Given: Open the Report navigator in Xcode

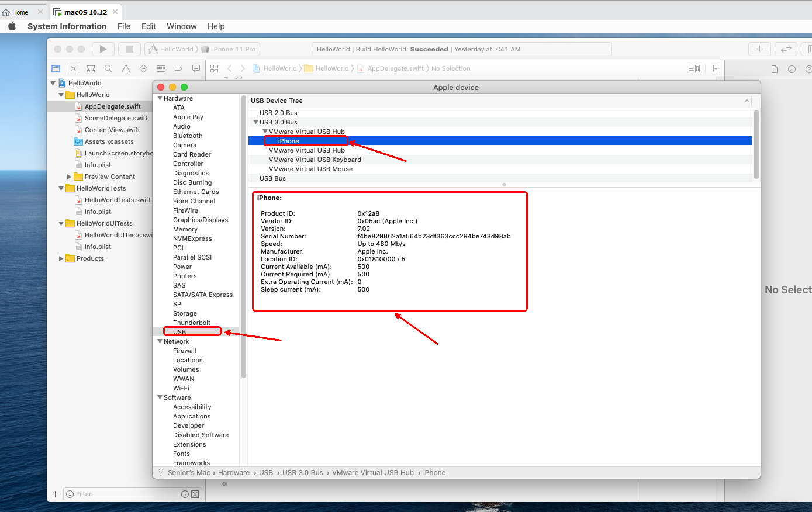Looking at the screenshot, I should pyautogui.click(x=196, y=68).
